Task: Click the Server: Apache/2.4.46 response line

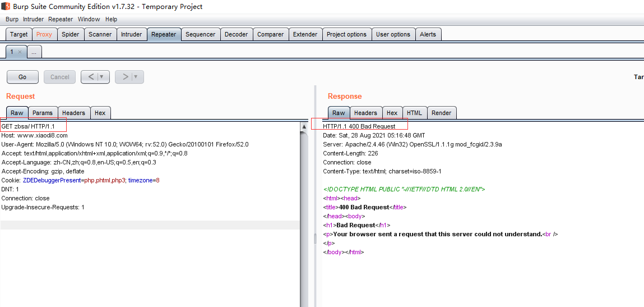Action: pyautogui.click(x=413, y=144)
